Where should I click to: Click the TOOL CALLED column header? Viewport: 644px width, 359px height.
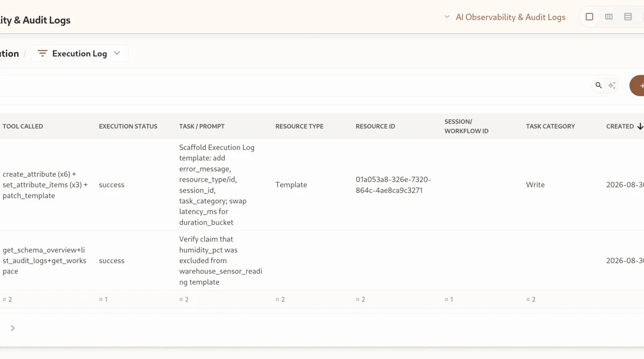point(23,126)
